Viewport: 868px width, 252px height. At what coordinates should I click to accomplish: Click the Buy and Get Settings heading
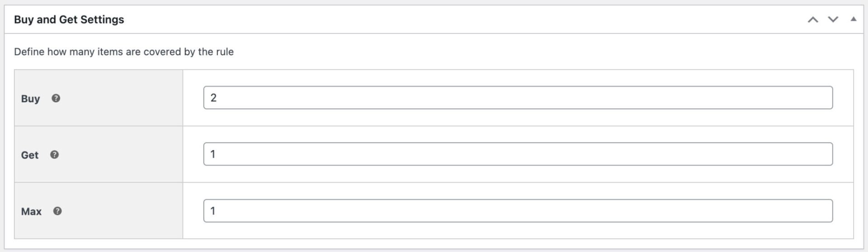69,19
